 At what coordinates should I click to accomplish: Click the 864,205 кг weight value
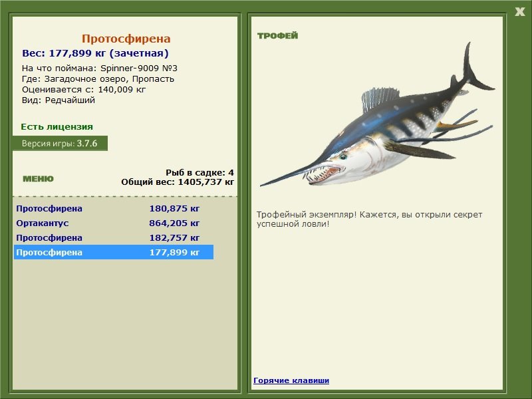click(174, 223)
